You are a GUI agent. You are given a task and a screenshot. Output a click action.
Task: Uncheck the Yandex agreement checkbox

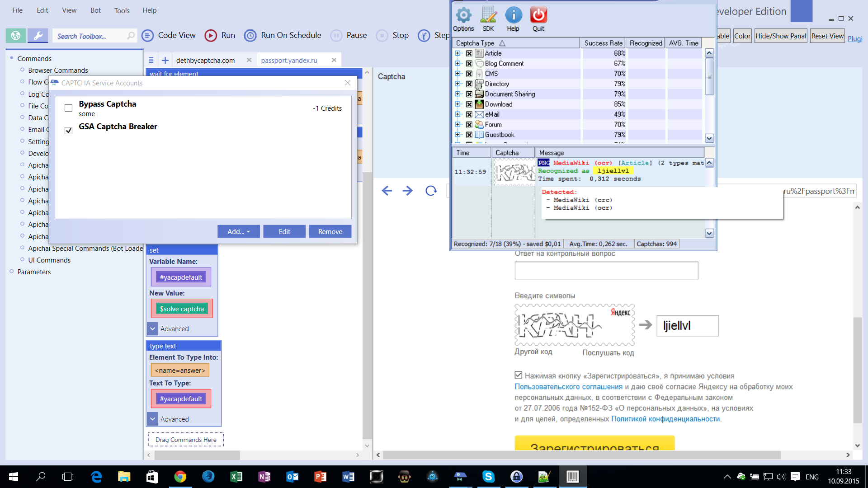(x=519, y=375)
